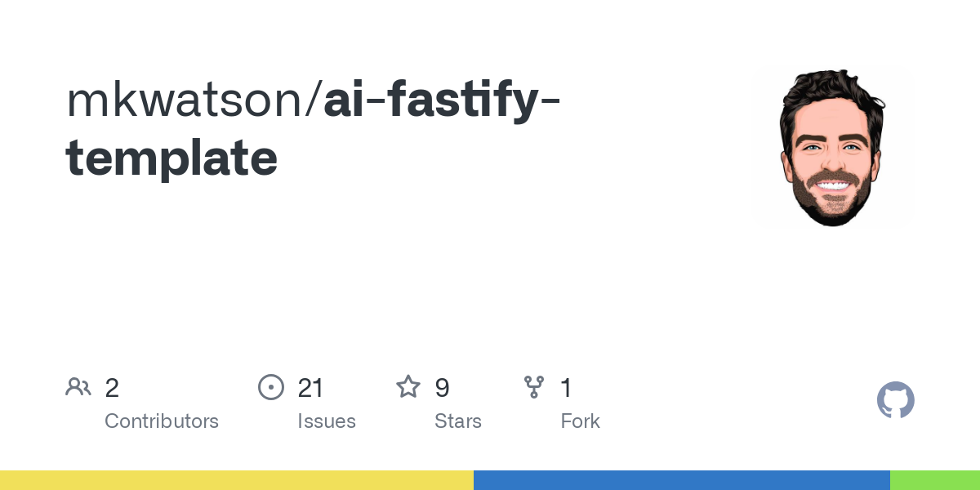The height and width of the screenshot is (490, 980).
Task: Click the green language bar segment
Action: click(935, 480)
